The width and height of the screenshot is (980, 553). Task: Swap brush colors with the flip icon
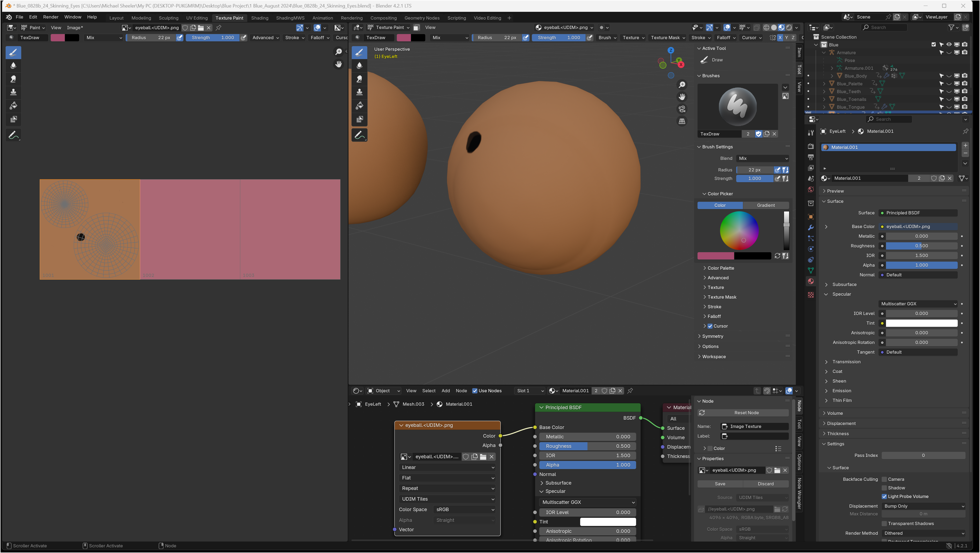(777, 256)
